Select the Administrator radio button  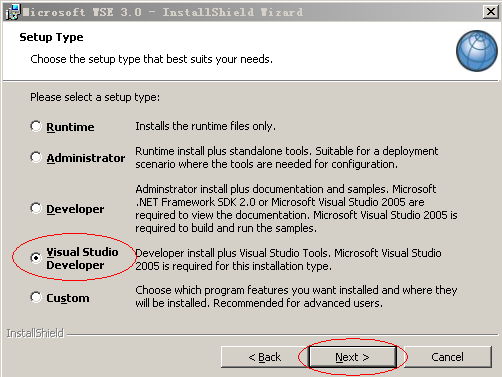click(x=36, y=157)
